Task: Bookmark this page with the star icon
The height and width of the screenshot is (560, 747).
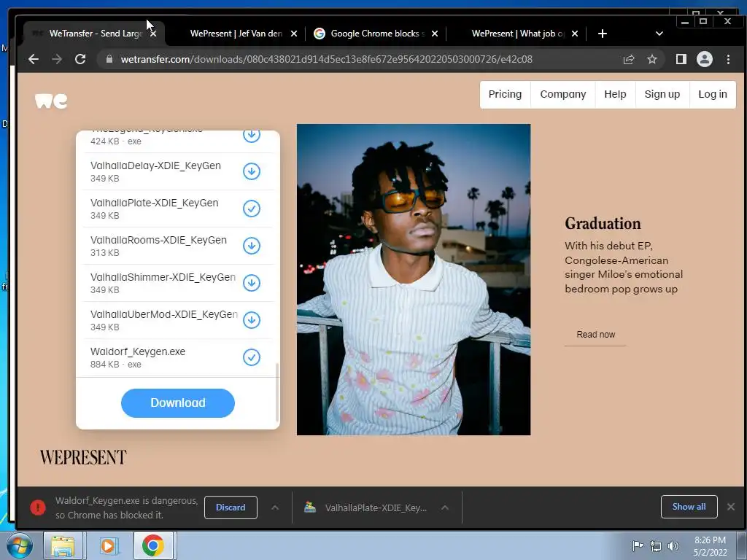Action: click(x=651, y=59)
